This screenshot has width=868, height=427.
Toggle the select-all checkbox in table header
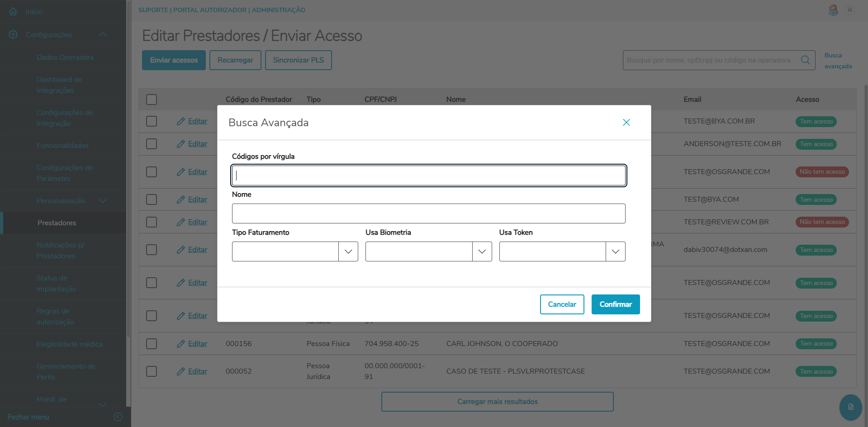pos(152,100)
